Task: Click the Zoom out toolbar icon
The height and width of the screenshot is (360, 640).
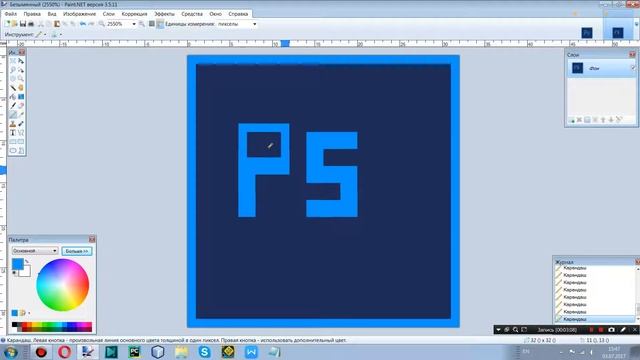Action: coord(102,24)
